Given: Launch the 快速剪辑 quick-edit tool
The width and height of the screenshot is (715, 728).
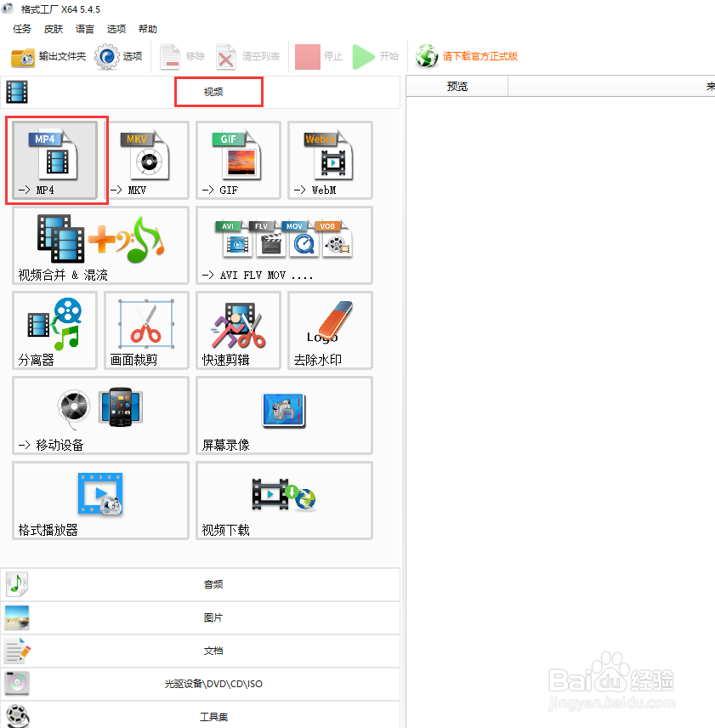Looking at the screenshot, I should coord(239,330).
